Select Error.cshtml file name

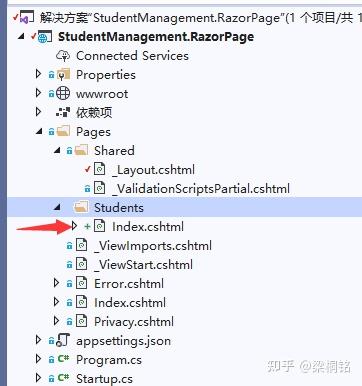(x=129, y=284)
